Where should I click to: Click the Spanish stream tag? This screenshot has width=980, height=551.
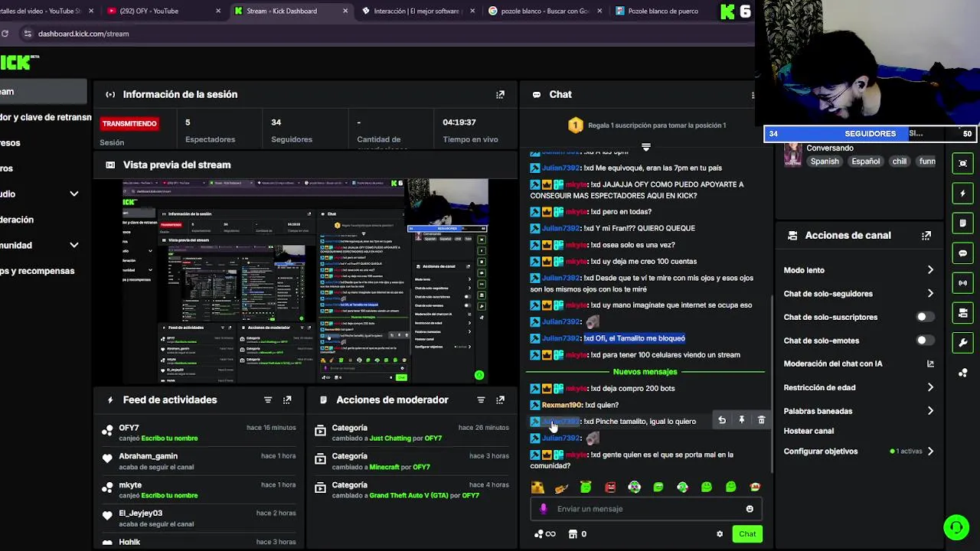(825, 161)
